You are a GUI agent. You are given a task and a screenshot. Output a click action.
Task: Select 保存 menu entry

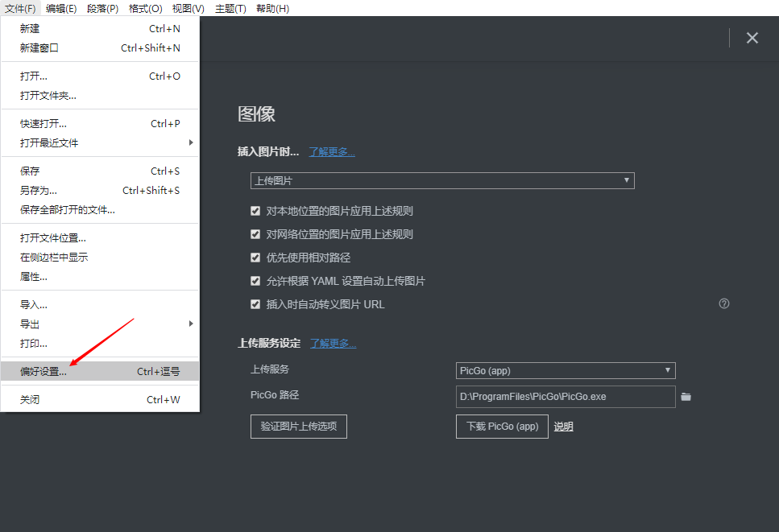[100, 171]
